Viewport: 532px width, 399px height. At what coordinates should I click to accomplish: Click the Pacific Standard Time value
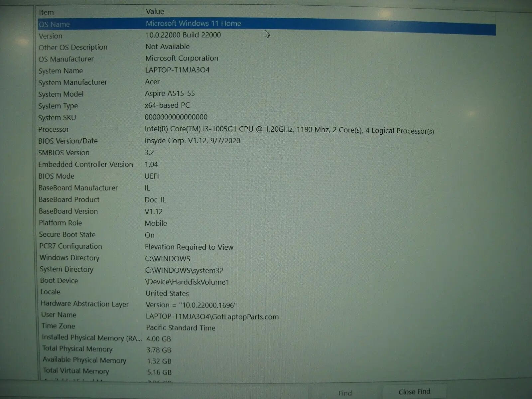click(x=181, y=328)
